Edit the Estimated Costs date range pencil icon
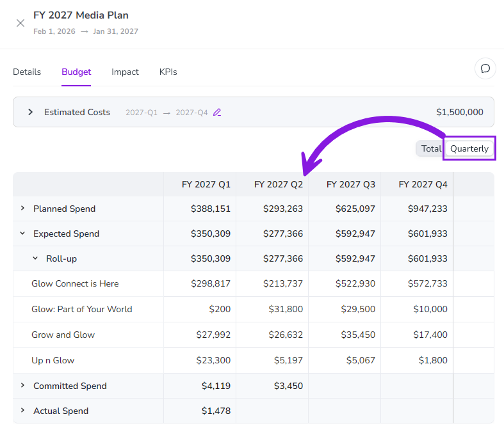 217,113
